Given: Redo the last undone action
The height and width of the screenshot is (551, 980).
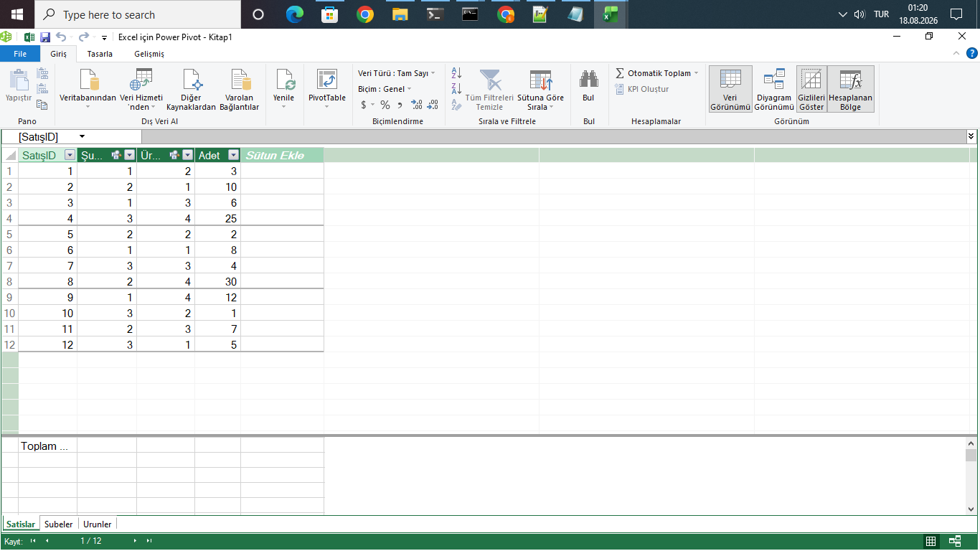Looking at the screenshot, I should [x=84, y=37].
